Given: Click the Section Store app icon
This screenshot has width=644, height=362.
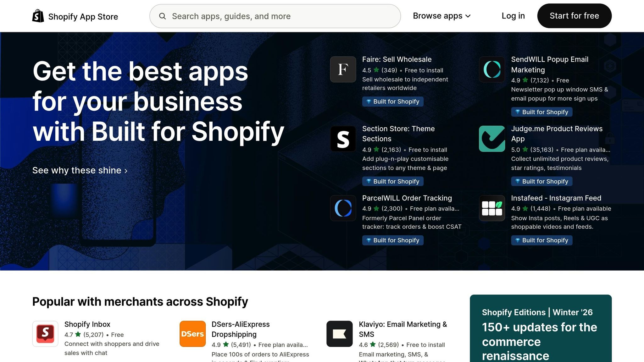Looking at the screenshot, I should [x=343, y=139].
